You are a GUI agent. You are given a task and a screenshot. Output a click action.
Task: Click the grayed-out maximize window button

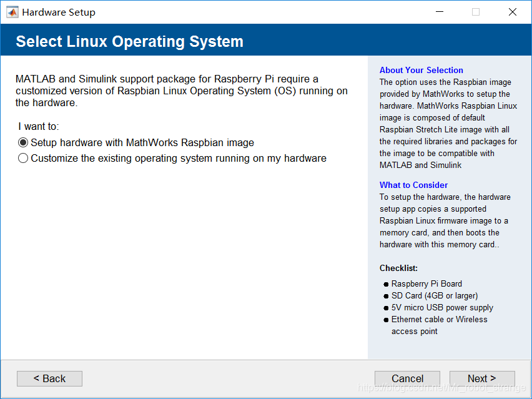coord(476,12)
